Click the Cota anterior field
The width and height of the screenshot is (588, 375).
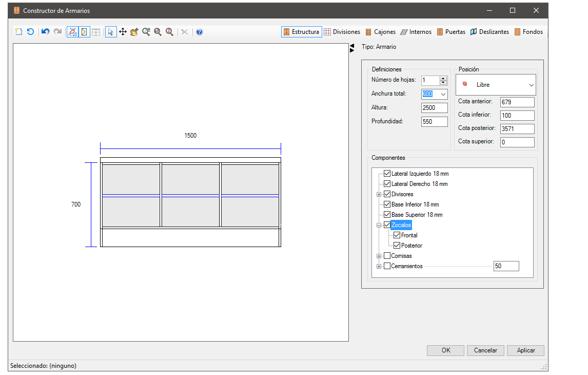click(x=517, y=102)
